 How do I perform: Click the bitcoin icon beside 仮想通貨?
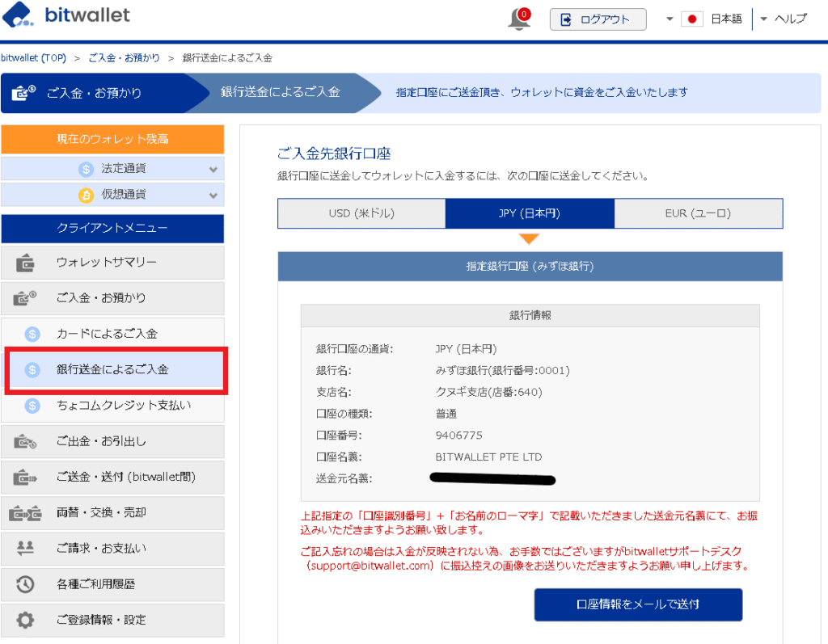tap(86, 195)
